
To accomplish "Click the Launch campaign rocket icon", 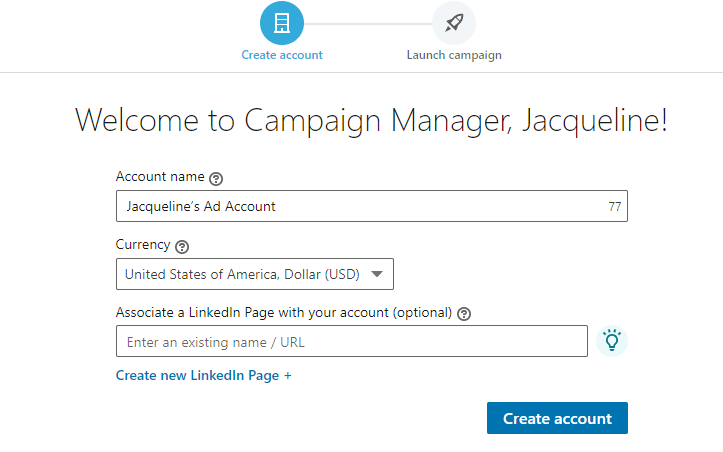I will [454, 23].
